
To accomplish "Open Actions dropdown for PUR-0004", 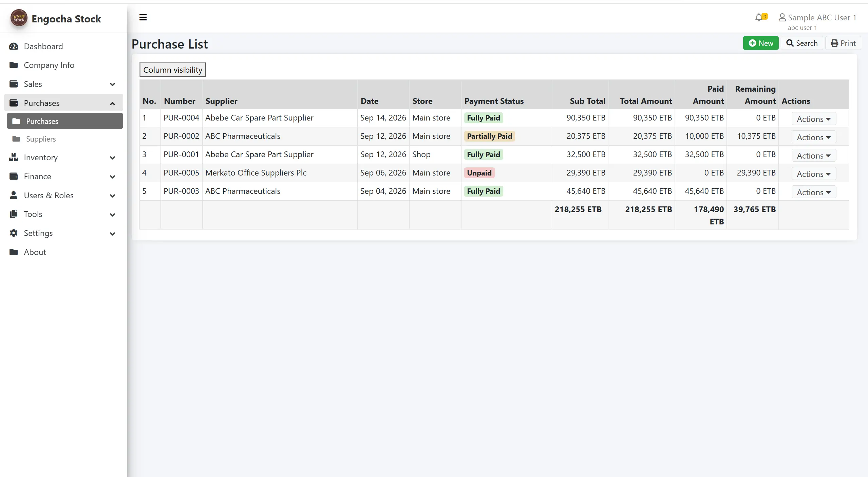I will [814, 119].
